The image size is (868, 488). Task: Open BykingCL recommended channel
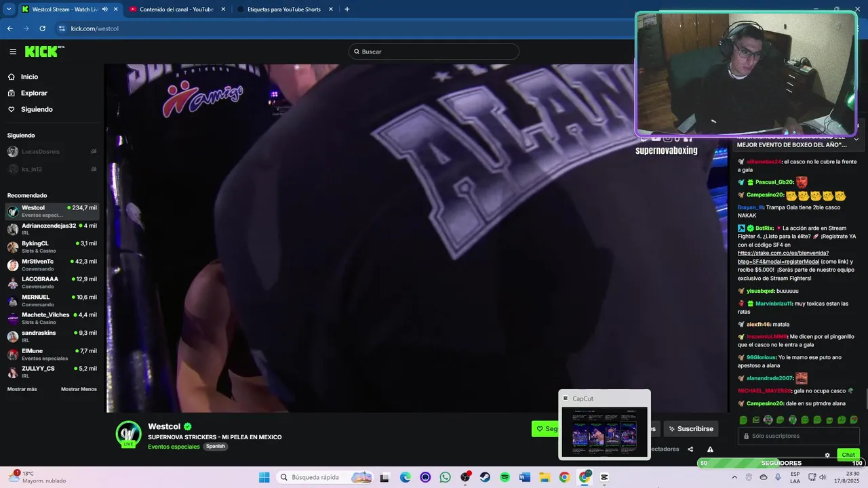(x=52, y=247)
